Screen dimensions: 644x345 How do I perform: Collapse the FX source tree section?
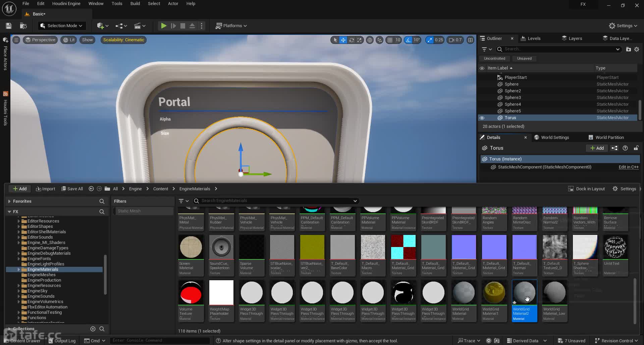coord(9,212)
